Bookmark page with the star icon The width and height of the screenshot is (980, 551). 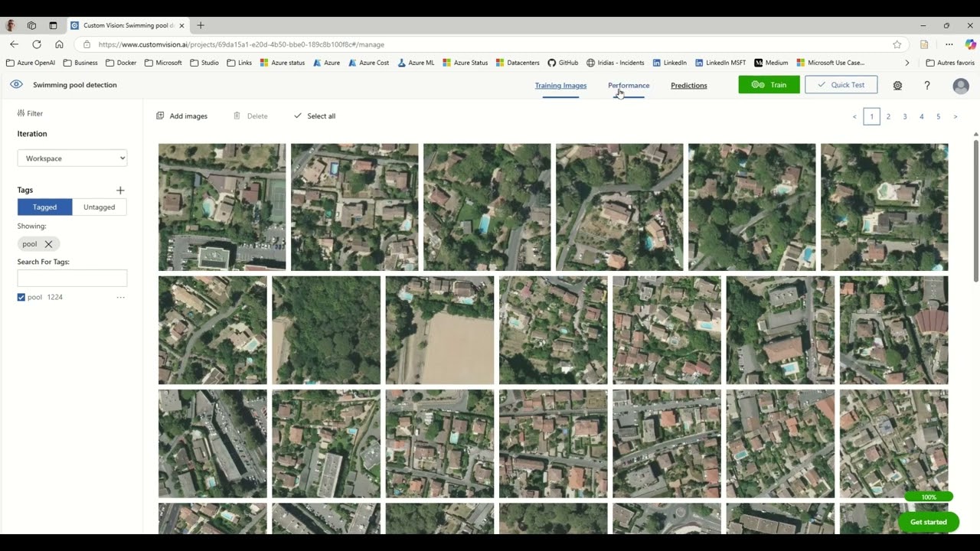click(897, 44)
